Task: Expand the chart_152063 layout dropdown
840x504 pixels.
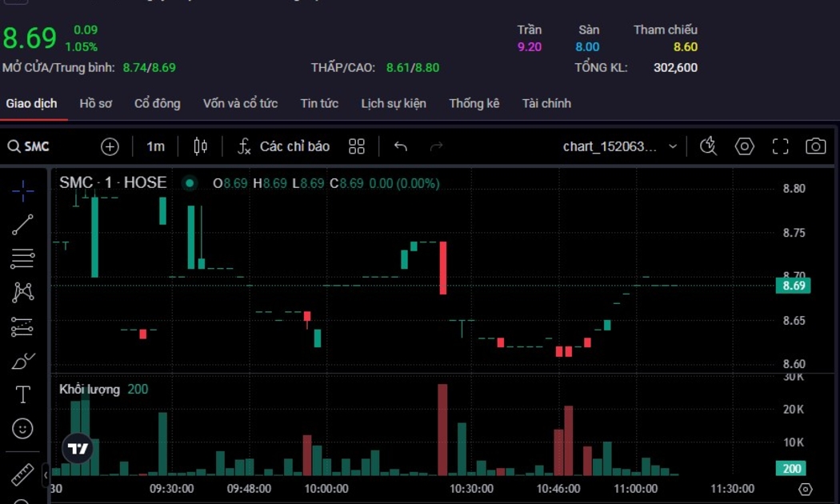Action: coord(672,146)
